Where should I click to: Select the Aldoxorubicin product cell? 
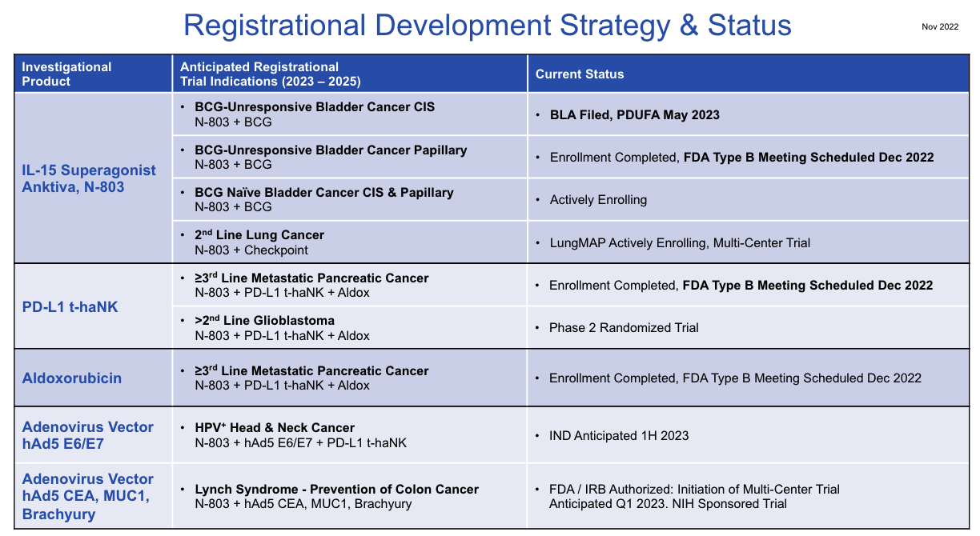(73, 378)
